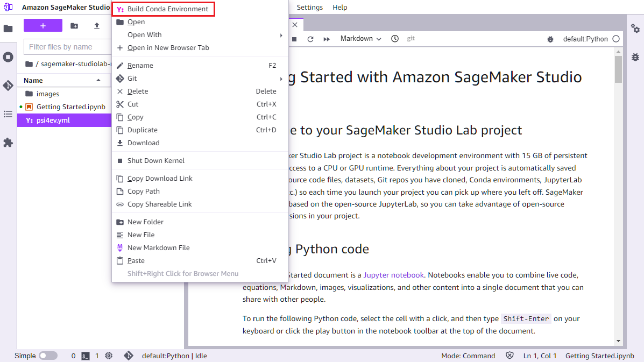
Task: Open the Git panel in the sidebar
Action: tap(8, 86)
